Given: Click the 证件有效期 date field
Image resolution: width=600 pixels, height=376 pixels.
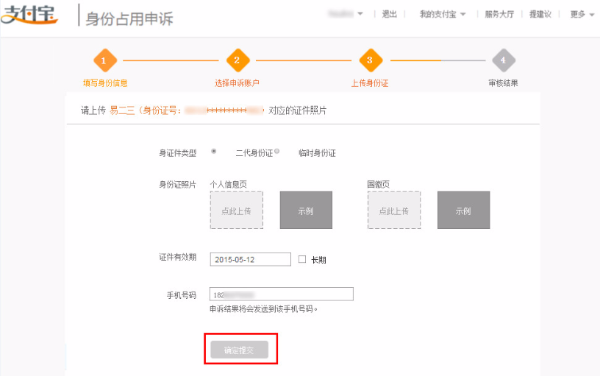Looking at the screenshot, I should click(250, 259).
